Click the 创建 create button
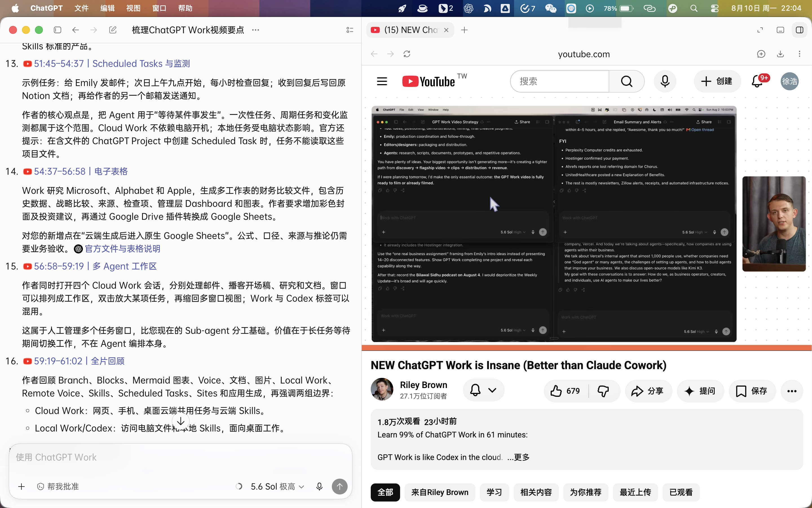The width and height of the screenshot is (812, 508). tap(717, 81)
